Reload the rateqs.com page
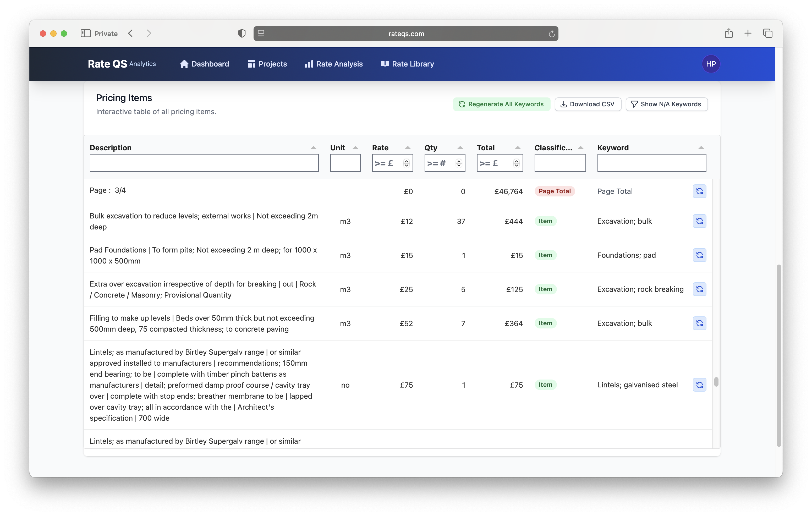 (551, 34)
